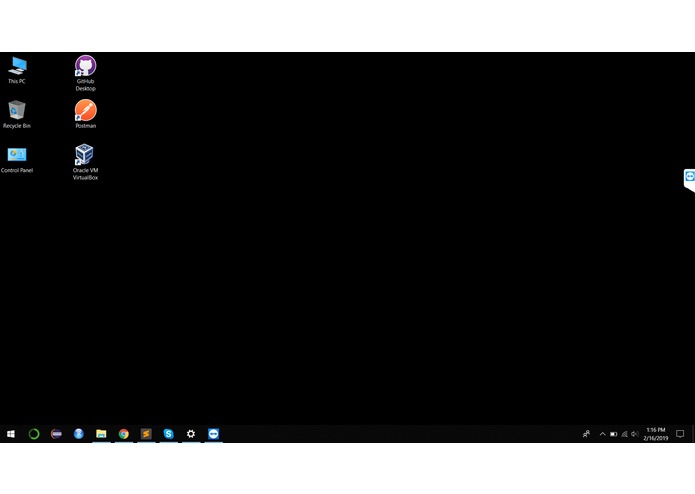Click the battery status icon
The image size is (695, 494).
tap(613, 434)
